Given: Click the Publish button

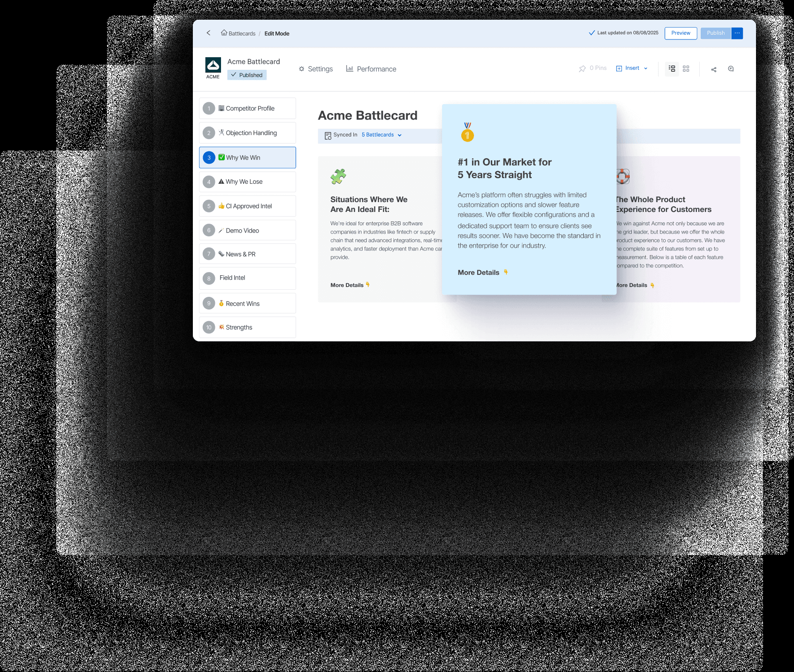Looking at the screenshot, I should click(716, 33).
